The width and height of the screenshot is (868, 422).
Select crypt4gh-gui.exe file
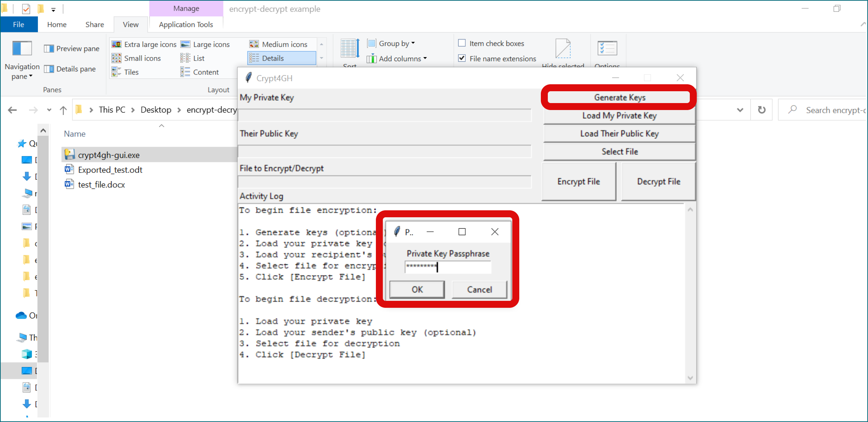(109, 155)
